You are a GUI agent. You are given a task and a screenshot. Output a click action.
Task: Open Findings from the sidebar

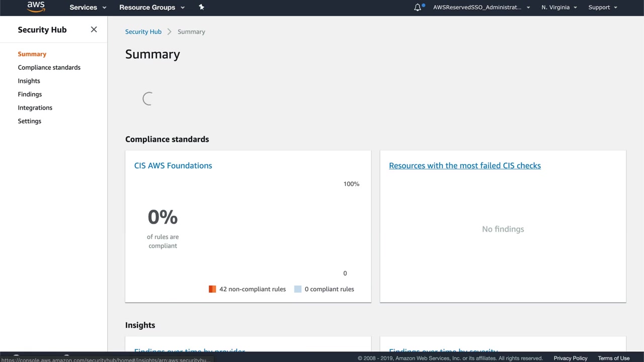(x=30, y=95)
